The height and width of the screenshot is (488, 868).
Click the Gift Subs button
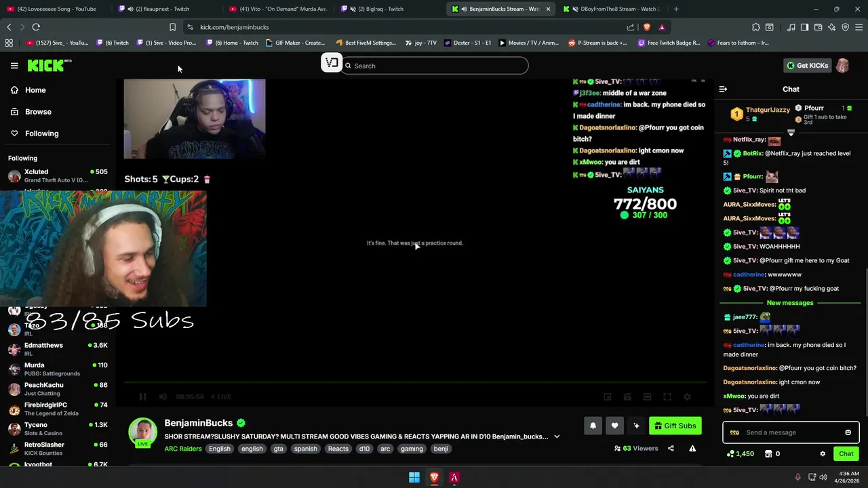(675, 426)
